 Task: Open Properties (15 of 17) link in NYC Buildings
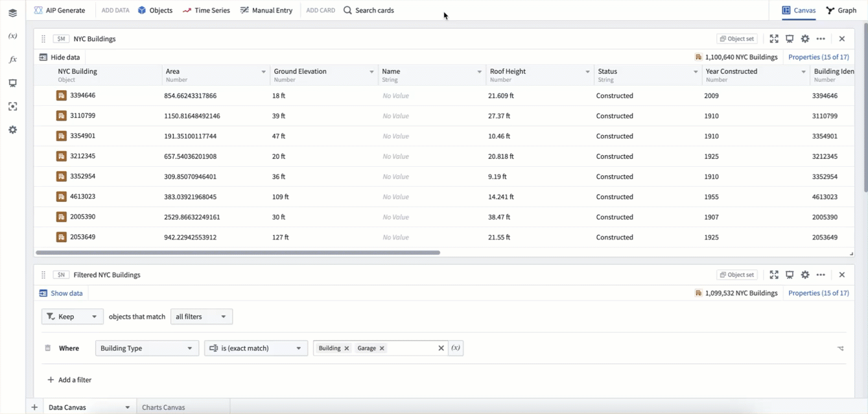(x=818, y=57)
